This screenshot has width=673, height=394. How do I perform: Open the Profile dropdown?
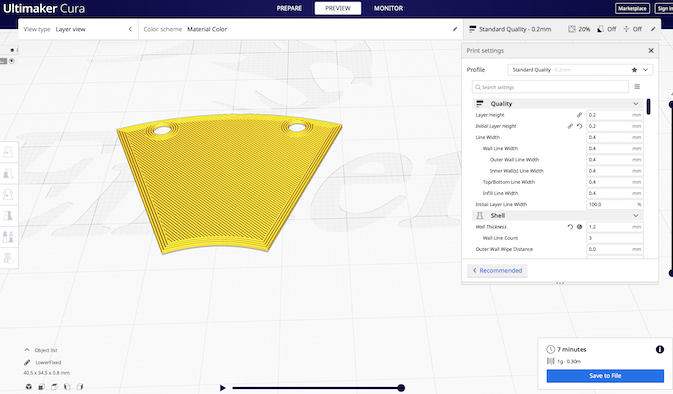point(580,70)
